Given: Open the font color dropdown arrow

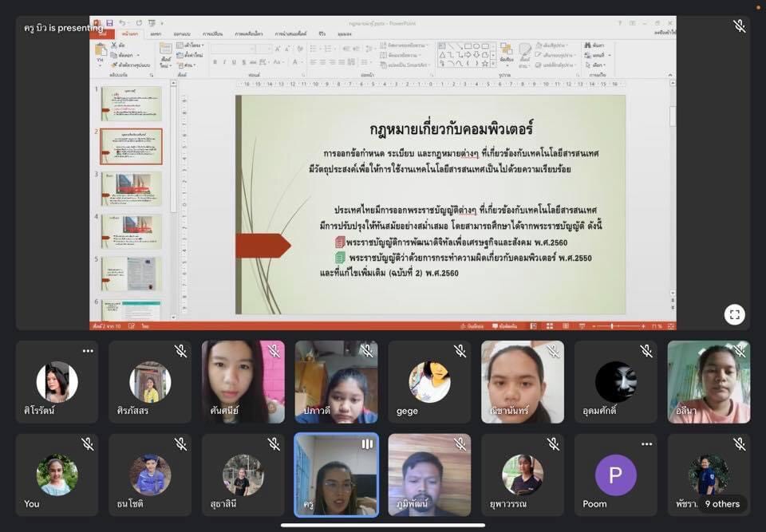Looking at the screenshot, I should tap(299, 62).
